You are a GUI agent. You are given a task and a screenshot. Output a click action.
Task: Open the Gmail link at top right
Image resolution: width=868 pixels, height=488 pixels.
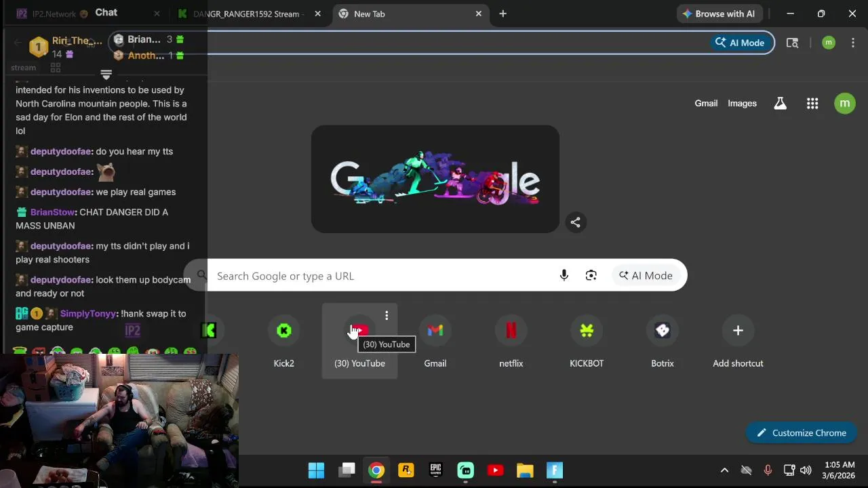[x=706, y=103]
